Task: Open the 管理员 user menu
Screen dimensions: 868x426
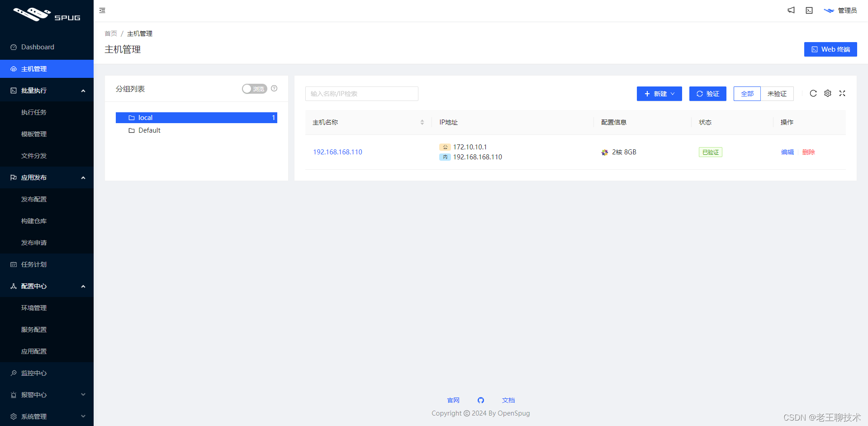Action: point(840,10)
